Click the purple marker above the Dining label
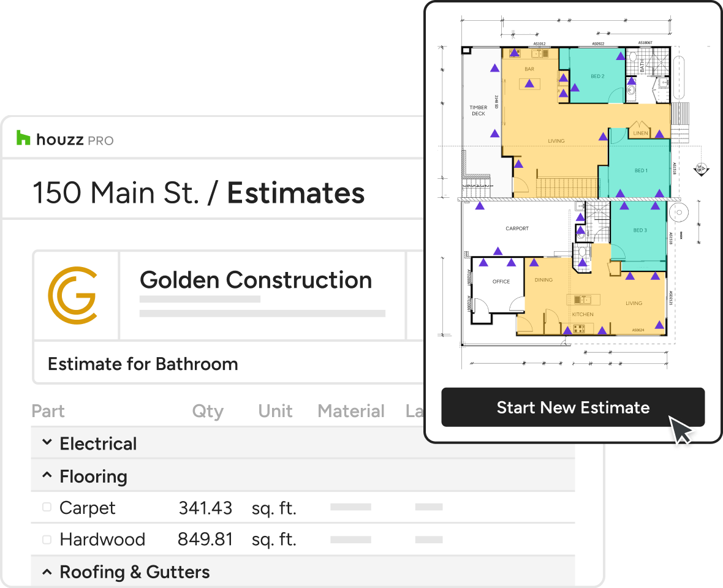Screen dimensions: 723x588 [x=534, y=263]
